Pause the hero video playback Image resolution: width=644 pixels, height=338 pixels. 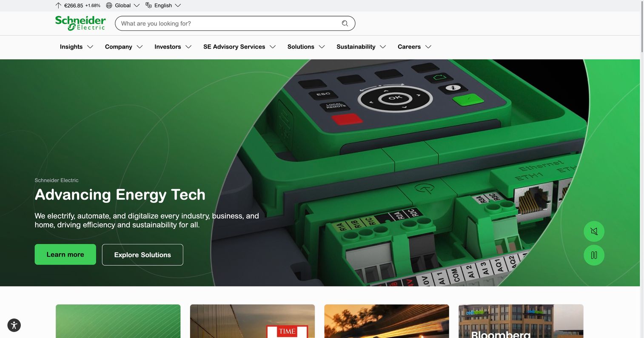click(x=594, y=255)
